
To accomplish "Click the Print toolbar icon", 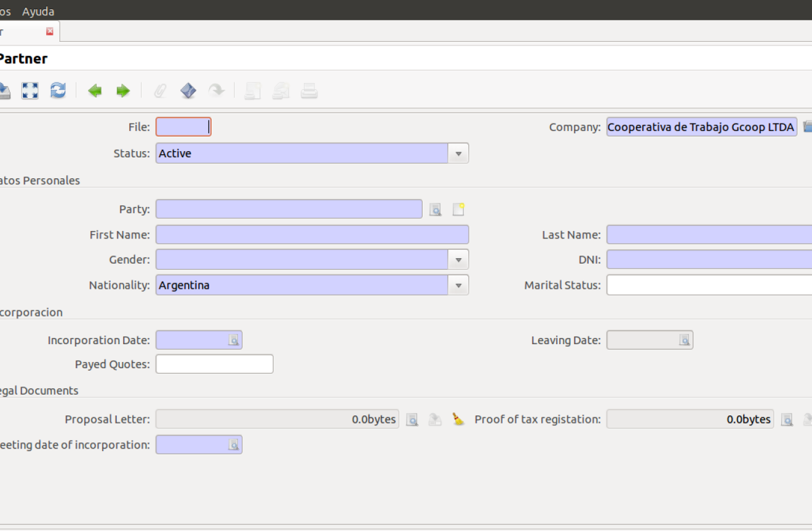I will tap(309, 91).
